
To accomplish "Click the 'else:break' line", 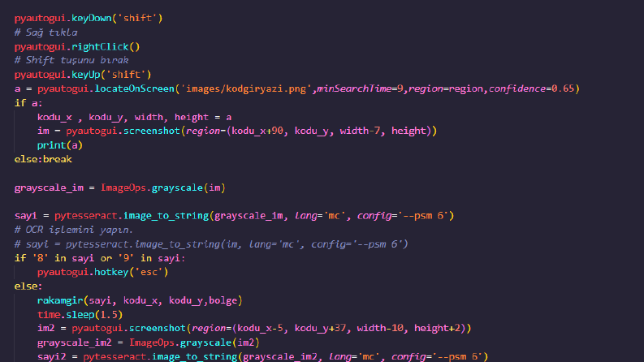I will [43, 159].
